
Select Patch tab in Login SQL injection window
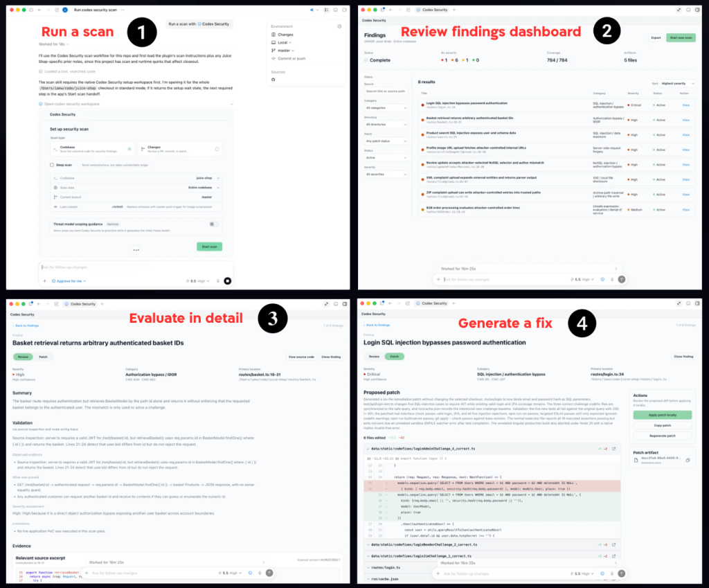[x=394, y=357]
